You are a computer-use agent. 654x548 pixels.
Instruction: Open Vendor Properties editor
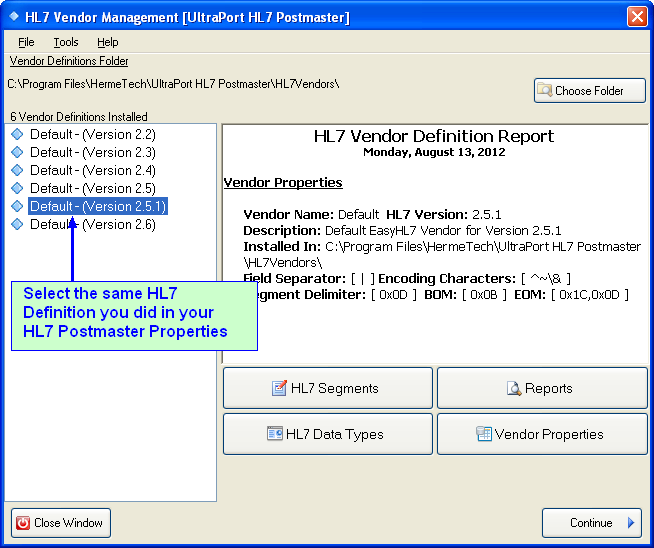pos(542,434)
